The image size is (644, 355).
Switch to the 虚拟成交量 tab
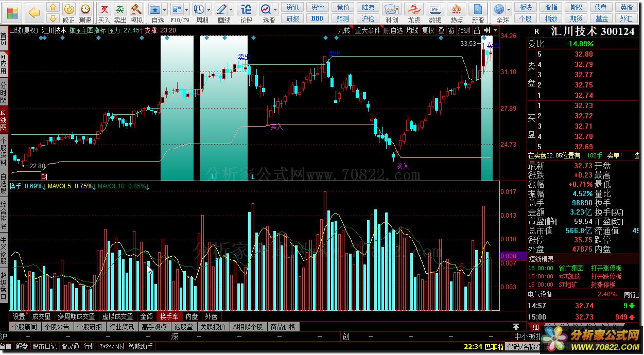coord(117,316)
